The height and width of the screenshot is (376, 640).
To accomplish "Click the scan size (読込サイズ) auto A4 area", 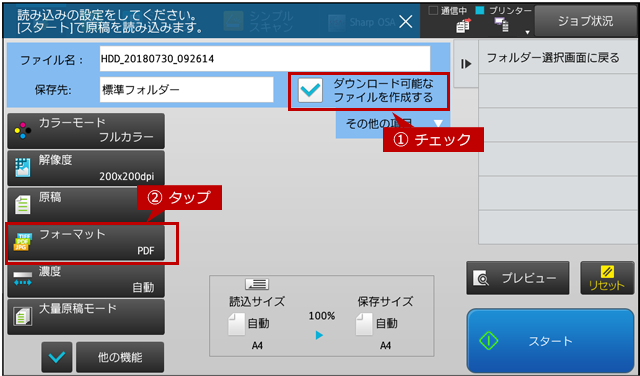I will point(257,323).
